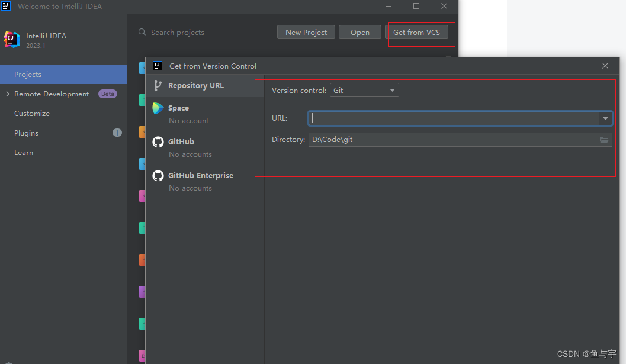The height and width of the screenshot is (364, 626).
Task: Expand Remote Development section chevron
Action: coord(8,94)
